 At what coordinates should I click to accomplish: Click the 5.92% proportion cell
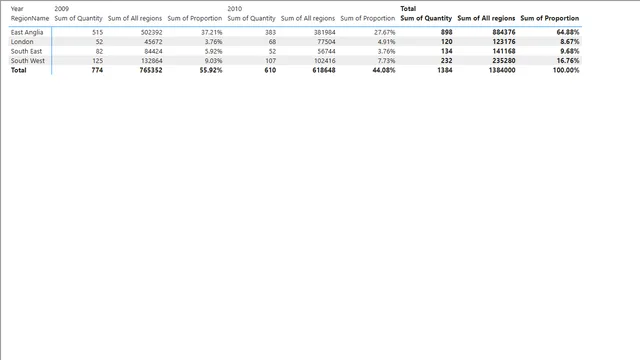(x=213, y=51)
